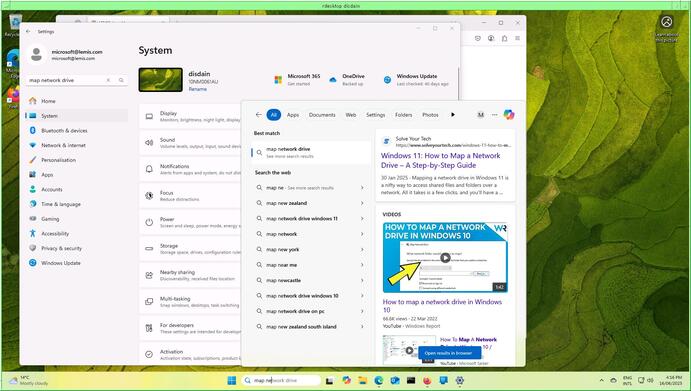Open Bluetooth & devices in Settings sidebar
691x391 pixels.
click(x=77, y=130)
